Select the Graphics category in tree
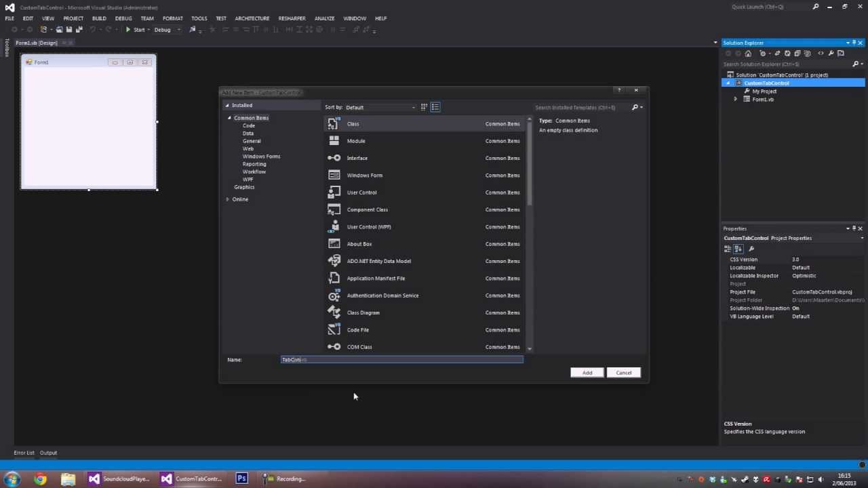 point(244,187)
